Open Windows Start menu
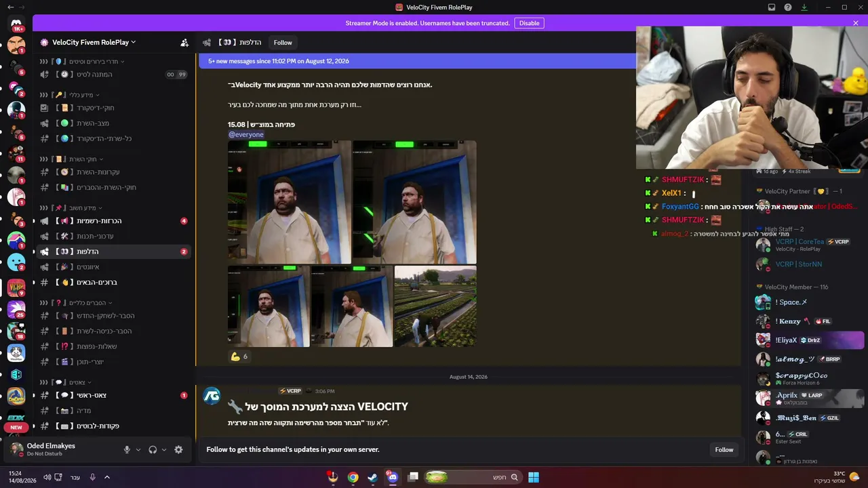 tap(534, 477)
